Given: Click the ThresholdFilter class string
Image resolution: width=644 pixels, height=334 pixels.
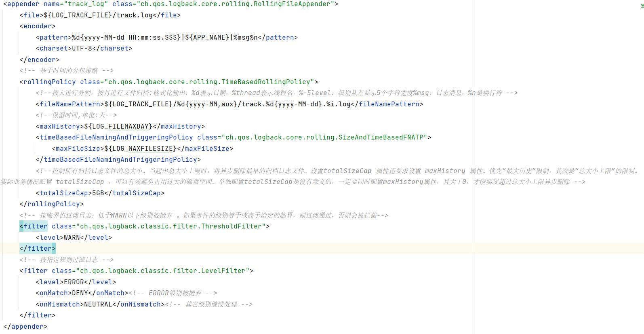Looking at the screenshot, I should click(x=171, y=226).
